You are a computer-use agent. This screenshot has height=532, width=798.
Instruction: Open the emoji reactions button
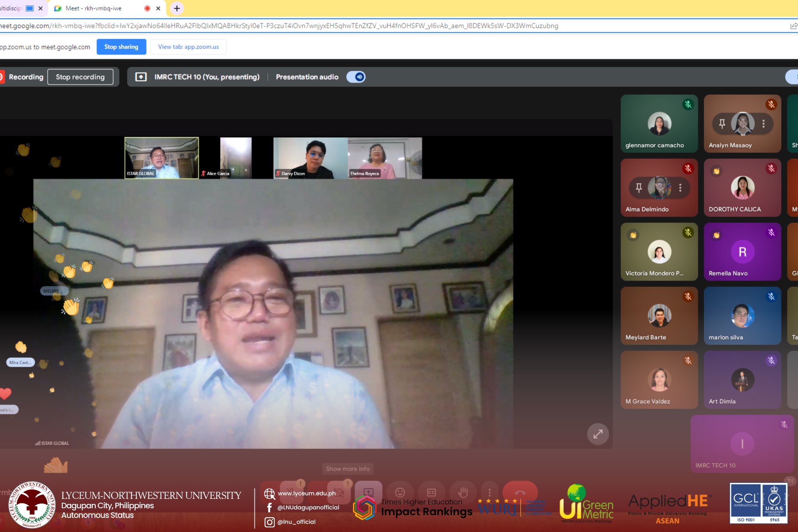click(x=400, y=492)
